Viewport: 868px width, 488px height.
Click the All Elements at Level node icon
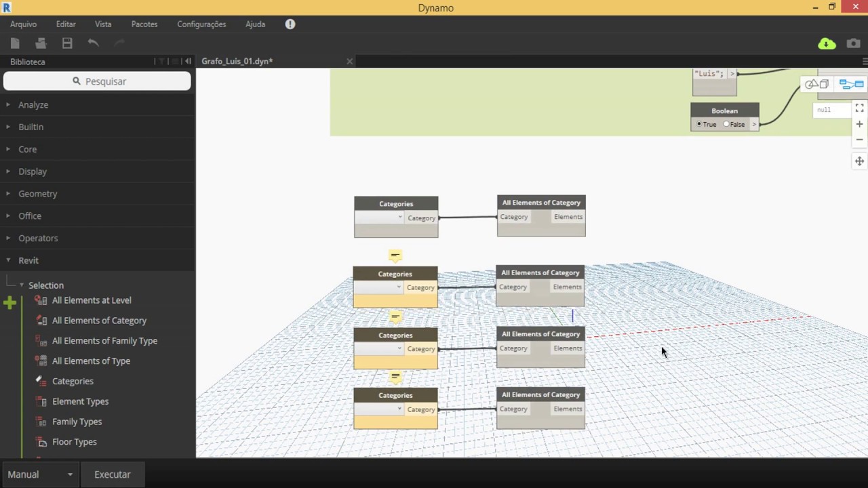coord(41,300)
